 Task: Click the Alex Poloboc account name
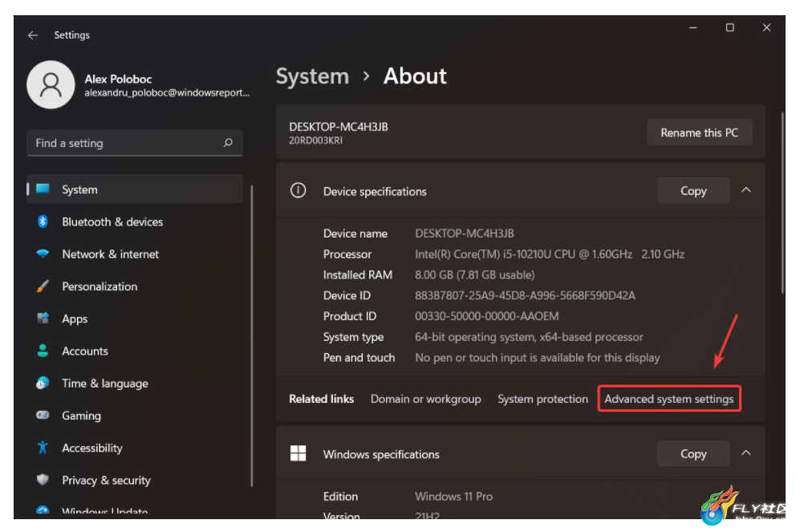click(118, 79)
